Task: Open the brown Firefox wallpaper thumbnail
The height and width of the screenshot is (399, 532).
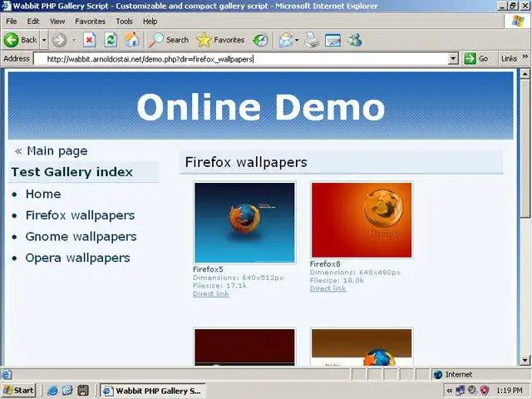Action: (362, 347)
